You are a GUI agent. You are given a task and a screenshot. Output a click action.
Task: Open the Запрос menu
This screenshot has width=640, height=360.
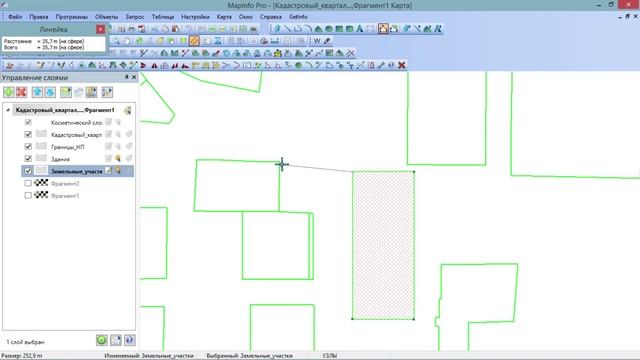(x=135, y=17)
